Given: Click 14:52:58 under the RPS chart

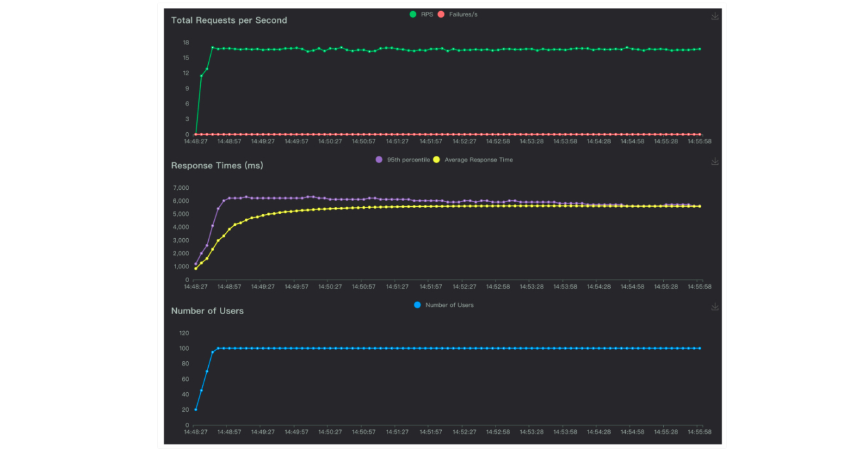Looking at the screenshot, I should pyautogui.click(x=498, y=141).
